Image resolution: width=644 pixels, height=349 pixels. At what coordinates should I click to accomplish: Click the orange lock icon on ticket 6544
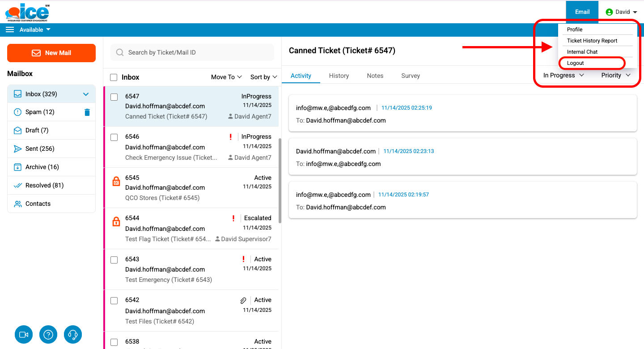[116, 221]
